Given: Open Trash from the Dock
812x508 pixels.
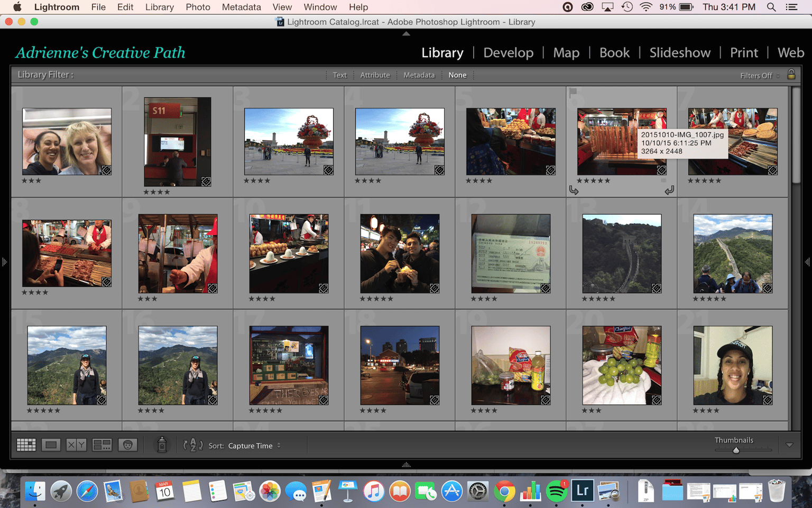Looking at the screenshot, I should [x=777, y=491].
